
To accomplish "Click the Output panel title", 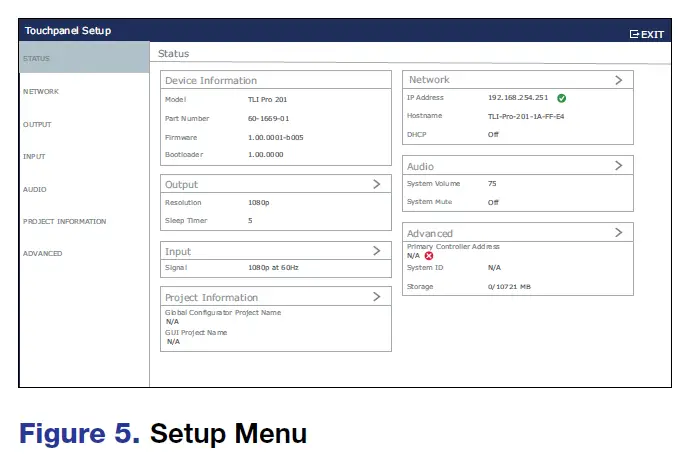I will (181, 185).
